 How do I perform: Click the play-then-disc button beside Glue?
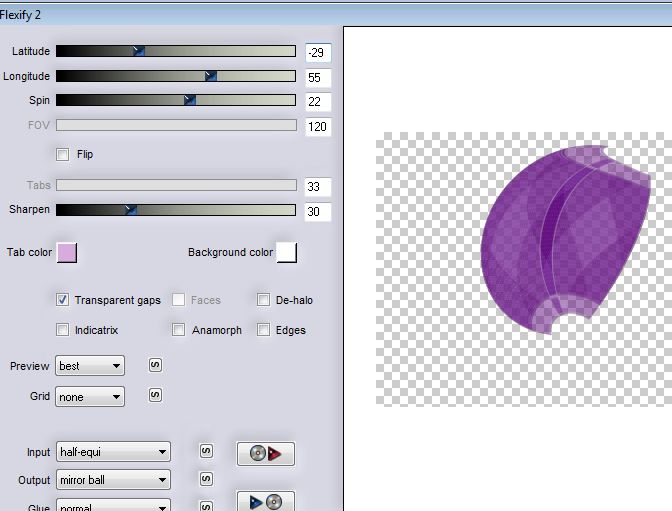[266, 501]
